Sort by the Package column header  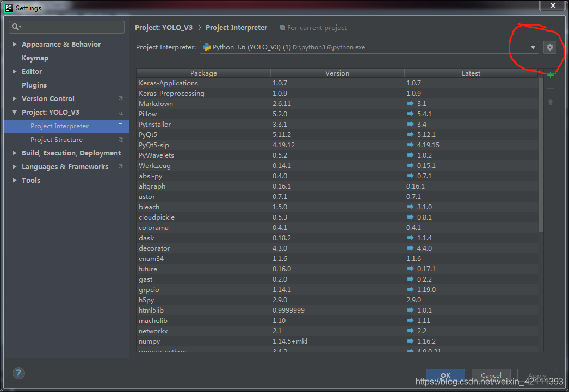203,73
